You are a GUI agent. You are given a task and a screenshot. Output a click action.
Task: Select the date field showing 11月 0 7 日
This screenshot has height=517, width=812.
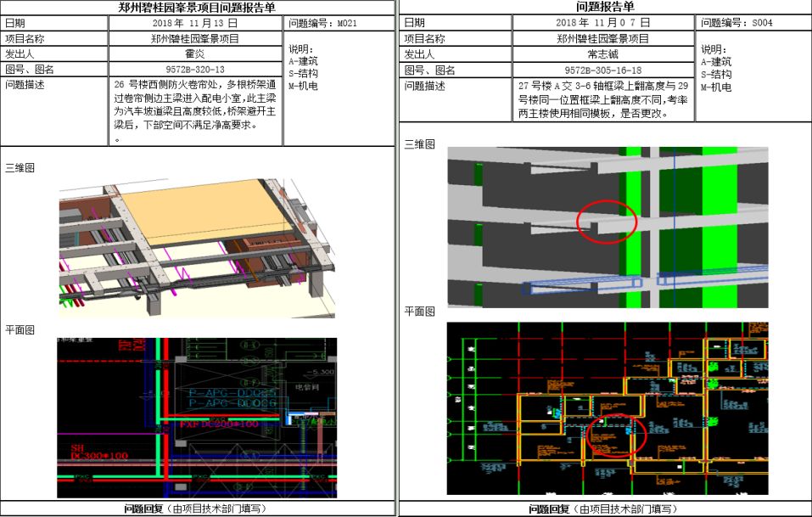pyautogui.click(x=602, y=23)
